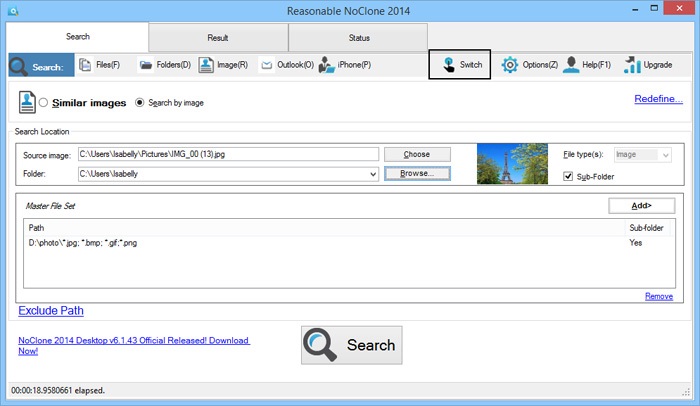The image size is (700, 406).
Task: Click the Search magnifier icon in toolbar
Action: click(18, 66)
